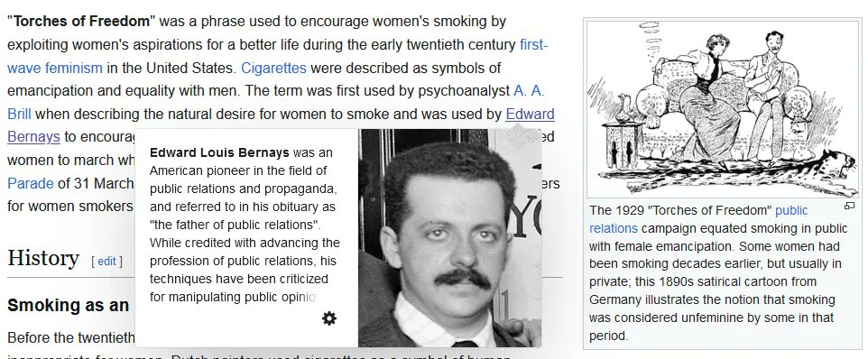Select the "Edward Louis Bernays" bold name
This screenshot has height=359, width=868.
(219, 152)
